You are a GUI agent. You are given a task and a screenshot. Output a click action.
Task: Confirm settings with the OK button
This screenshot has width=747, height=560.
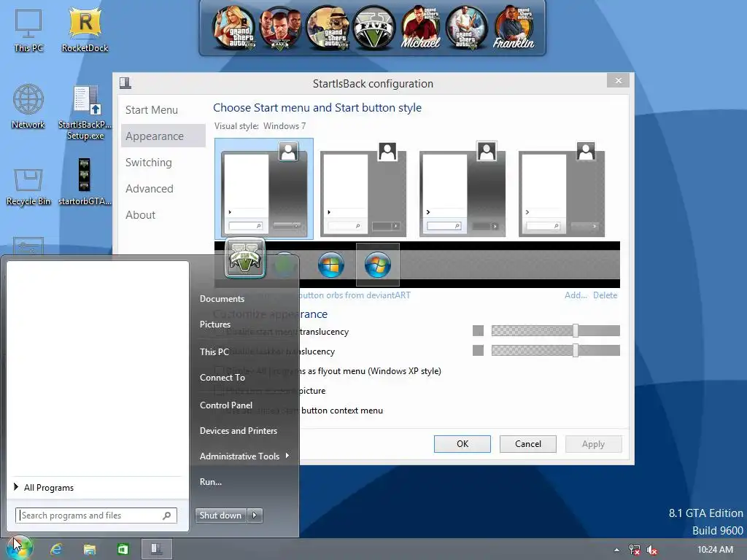click(x=462, y=444)
